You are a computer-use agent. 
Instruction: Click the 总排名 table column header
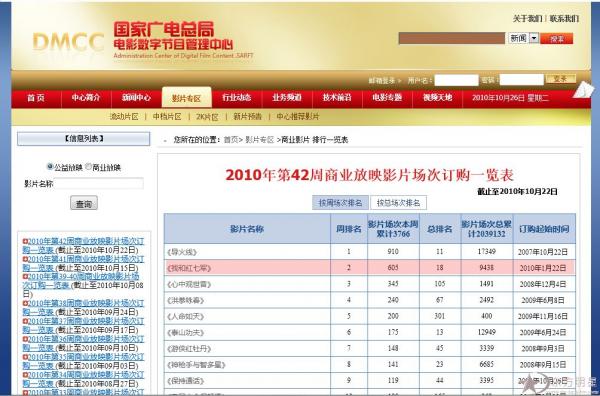[440, 229]
